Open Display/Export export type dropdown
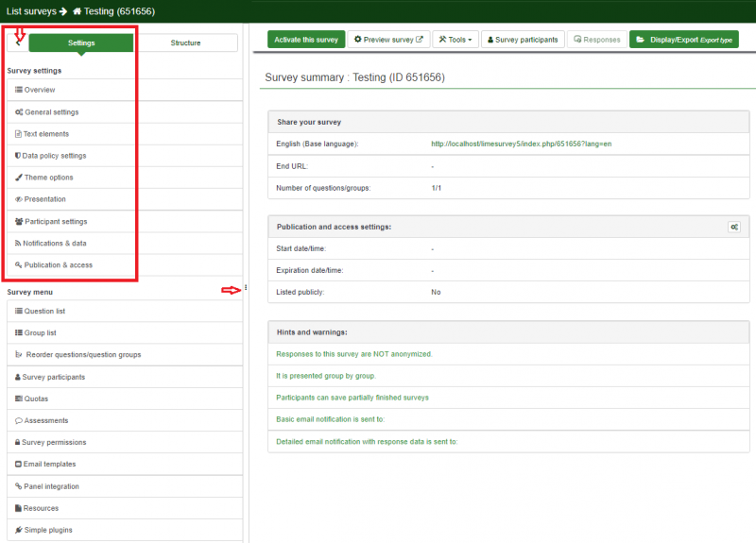This screenshot has height=543, width=756. (683, 40)
